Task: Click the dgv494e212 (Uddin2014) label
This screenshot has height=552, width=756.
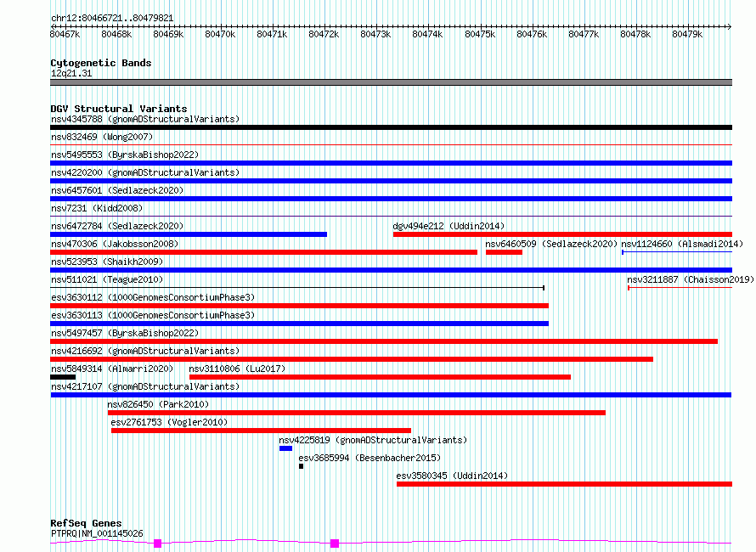Action: (x=449, y=226)
